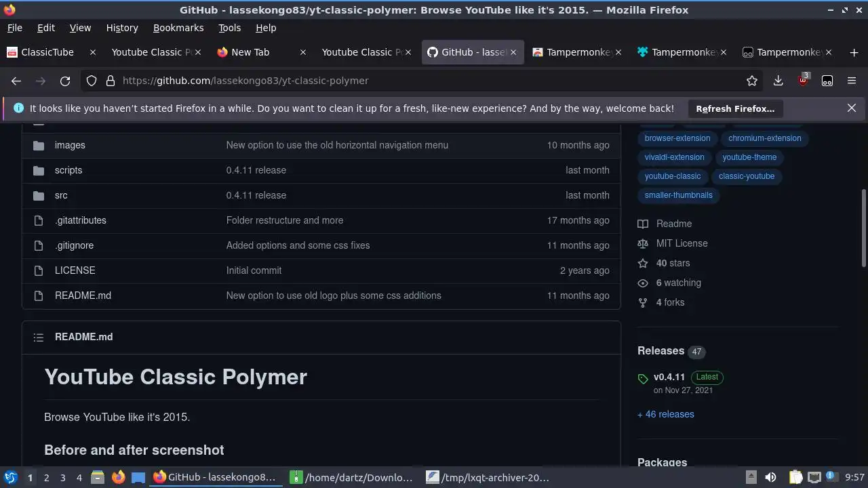The width and height of the screenshot is (868, 488).
Task: Switch to virtual desktop 2
Action: point(46,478)
